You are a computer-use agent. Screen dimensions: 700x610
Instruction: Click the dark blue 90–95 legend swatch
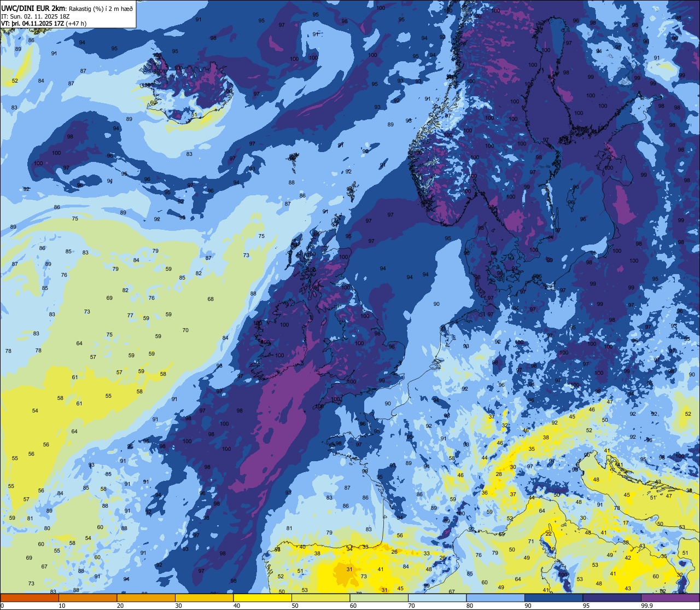coord(553,597)
